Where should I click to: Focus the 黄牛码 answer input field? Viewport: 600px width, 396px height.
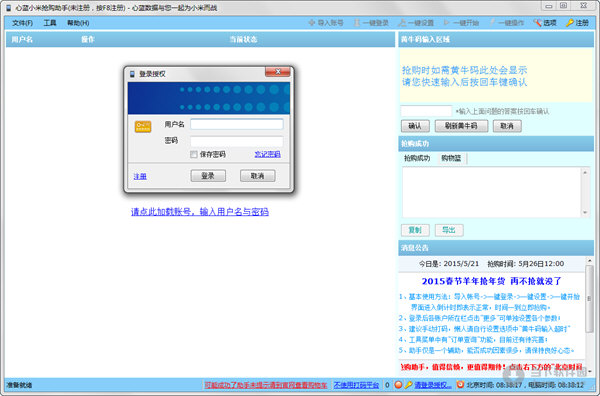tap(426, 111)
